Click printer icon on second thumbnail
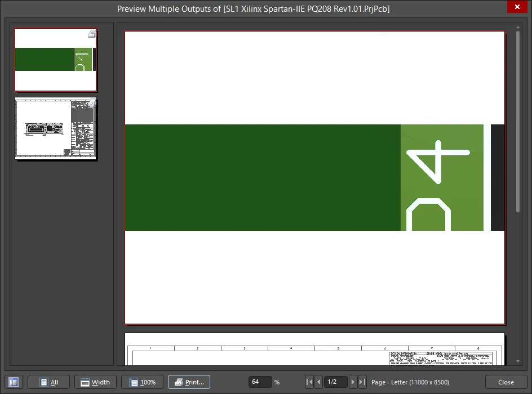Image resolution: width=532 pixels, height=394 pixels. pos(92,102)
